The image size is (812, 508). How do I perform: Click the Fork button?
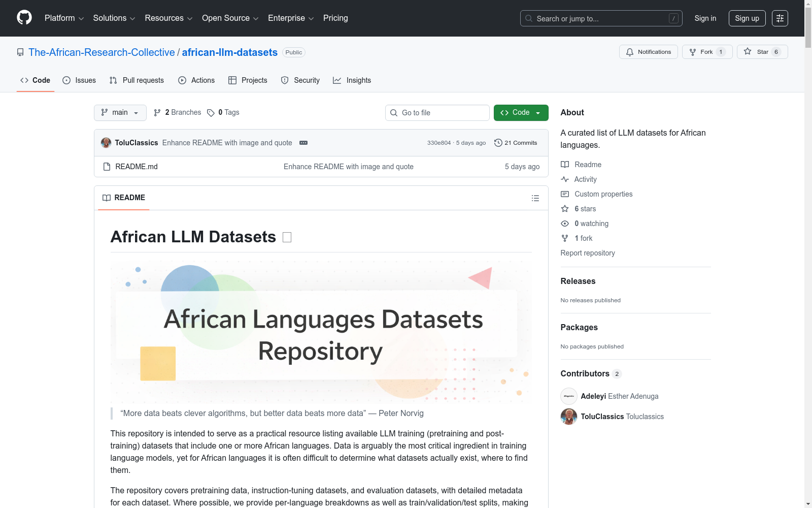point(707,52)
